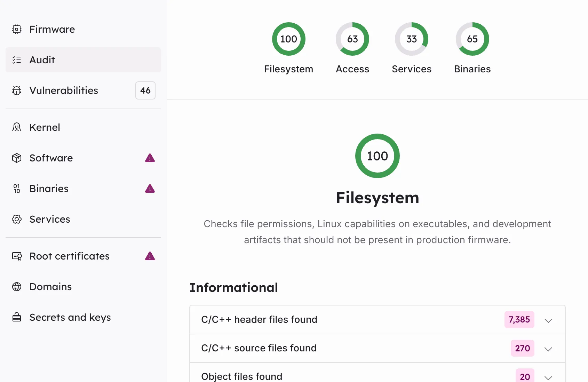Open the Domains sidebar item
The width and height of the screenshot is (588, 382).
click(50, 287)
